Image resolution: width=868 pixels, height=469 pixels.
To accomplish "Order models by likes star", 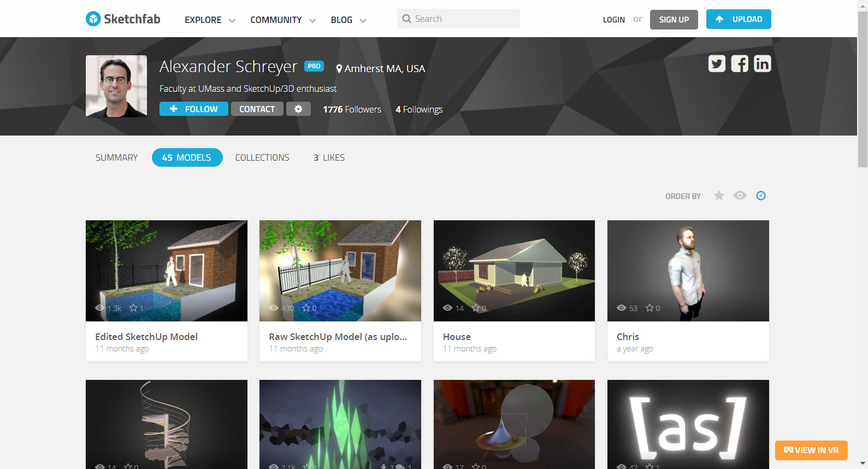I will [719, 196].
